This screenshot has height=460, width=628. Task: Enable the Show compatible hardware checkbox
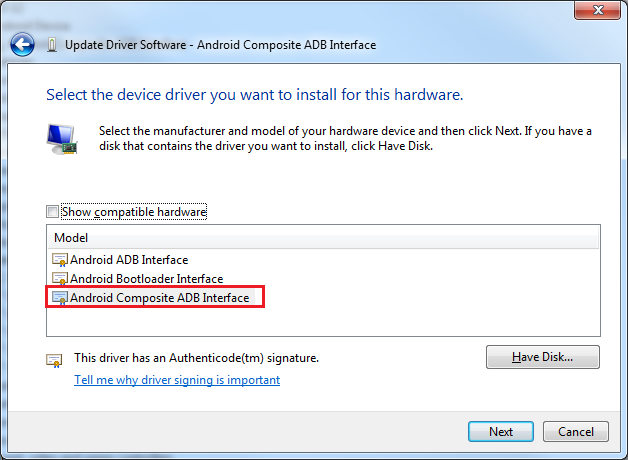point(53,212)
